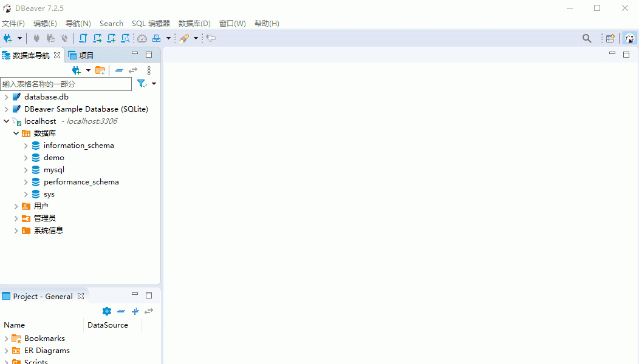This screenshot has width=639, height=364.
Task: Open the SQL 编辑器 menu
Action: point(151,24)
